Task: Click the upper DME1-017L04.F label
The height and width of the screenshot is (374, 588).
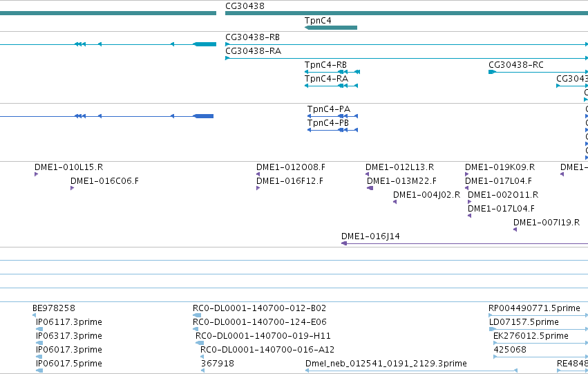Action: (498, 181)
